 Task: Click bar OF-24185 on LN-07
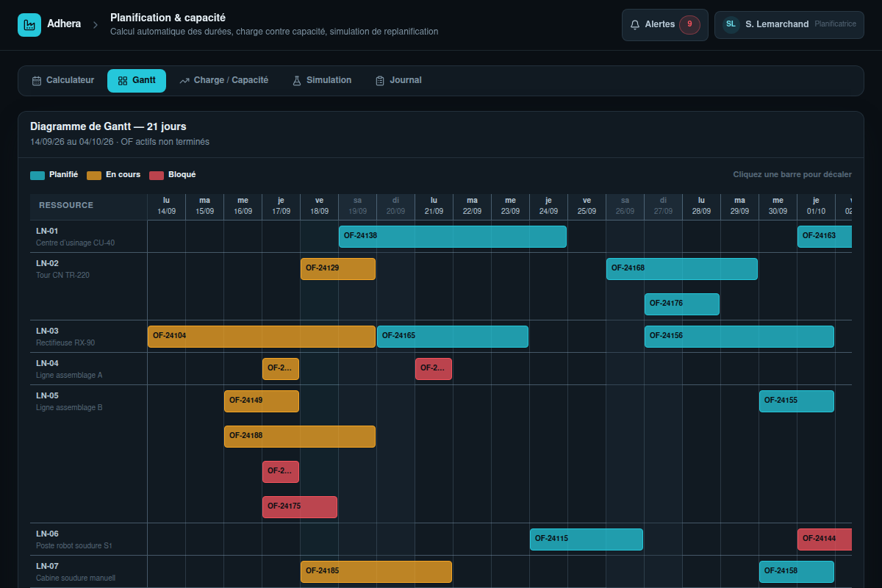[x=376, y=571]
